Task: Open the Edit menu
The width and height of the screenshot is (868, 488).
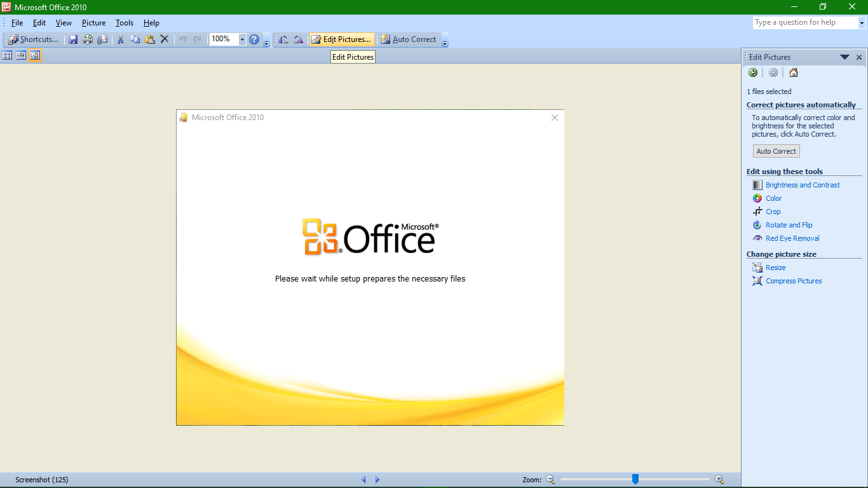Action: (x=39, y=23)
